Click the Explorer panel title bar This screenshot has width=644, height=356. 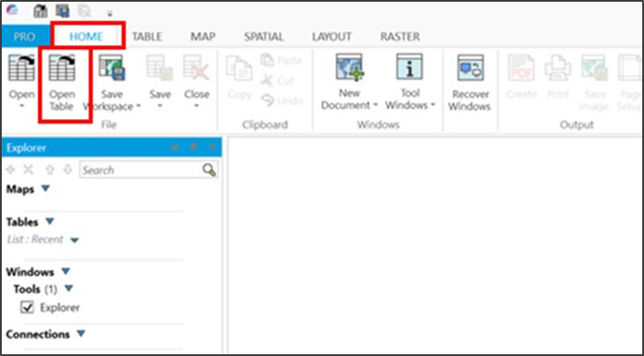(x=111, y=147)
